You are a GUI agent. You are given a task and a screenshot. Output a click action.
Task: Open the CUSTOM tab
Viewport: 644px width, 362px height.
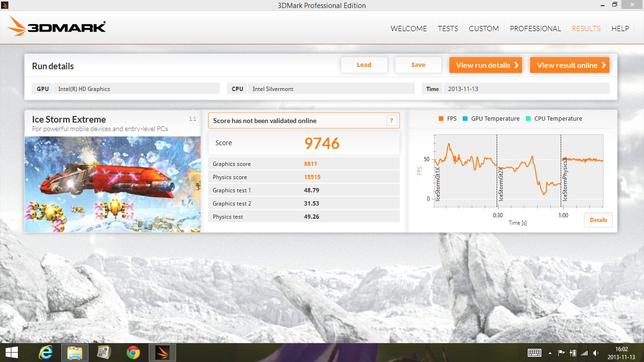pyautogui.click(x=484, y=28)
